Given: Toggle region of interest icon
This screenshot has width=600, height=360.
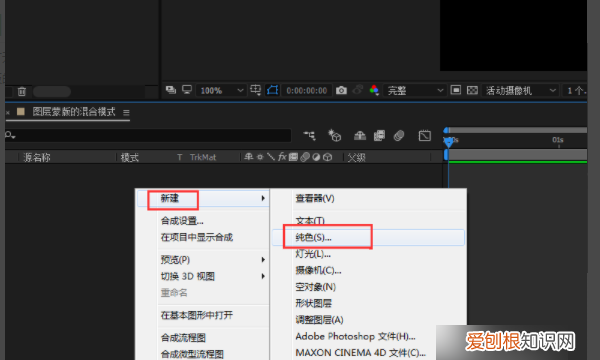Looking at the screenshot, I should pyautogui.click(x=456, y=90).
